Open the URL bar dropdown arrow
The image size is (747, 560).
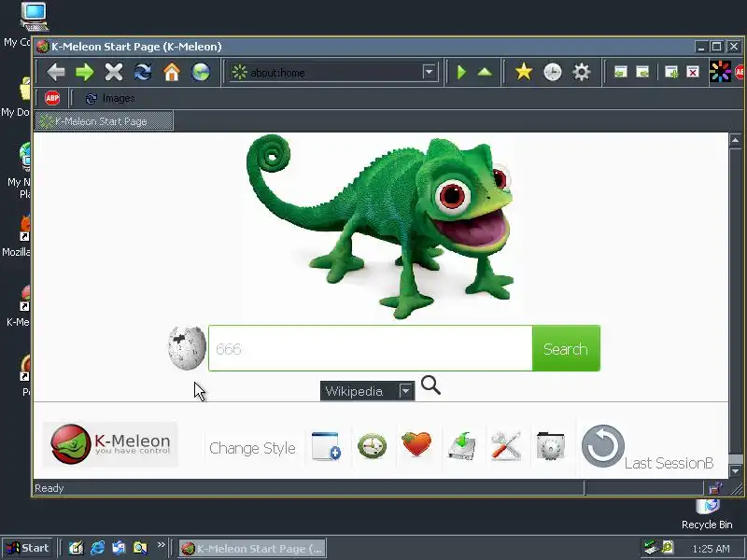[x=430, y=73]
